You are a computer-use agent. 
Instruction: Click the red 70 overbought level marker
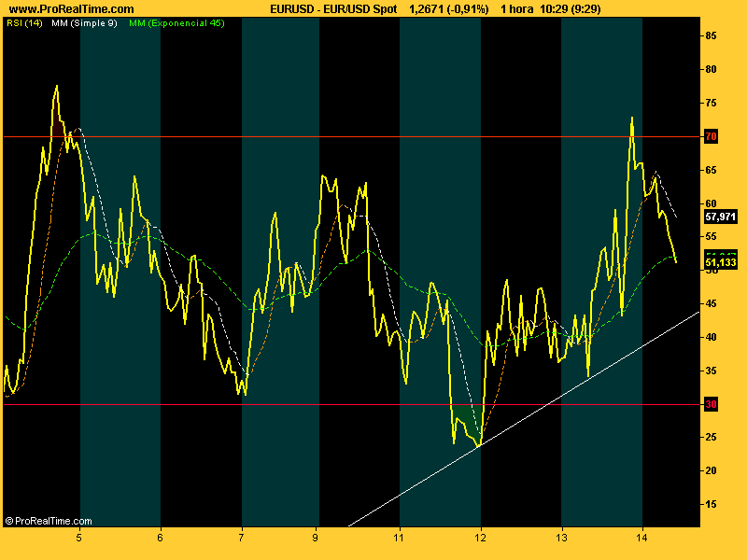coord(711,136)
